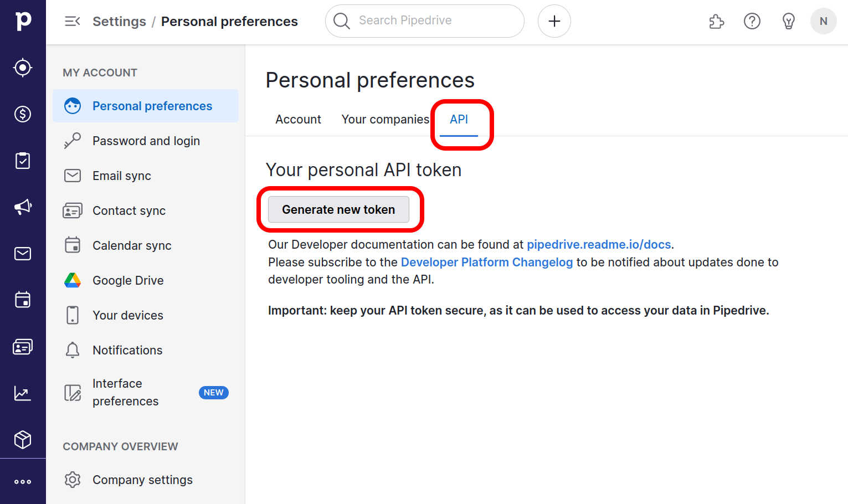This screenshot has height=504, width=848.
Task: Focus the Search Pipedrive field
Action: (x=425, y=21)
